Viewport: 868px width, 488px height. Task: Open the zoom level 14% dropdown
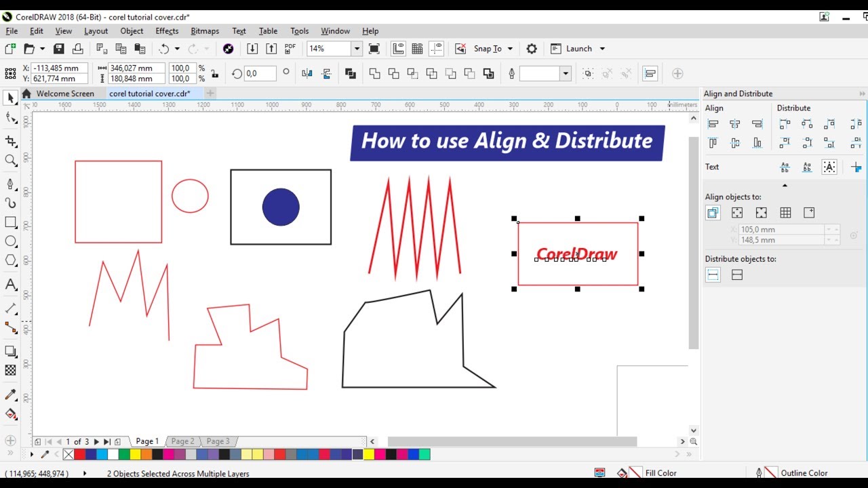click(356, 49)
